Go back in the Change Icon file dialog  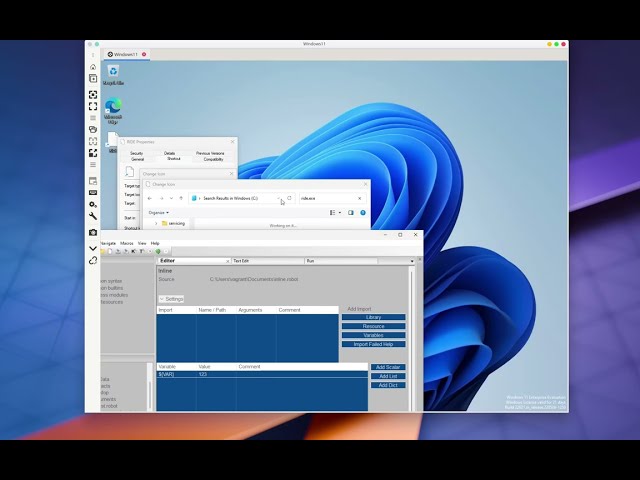pos(150,198)
